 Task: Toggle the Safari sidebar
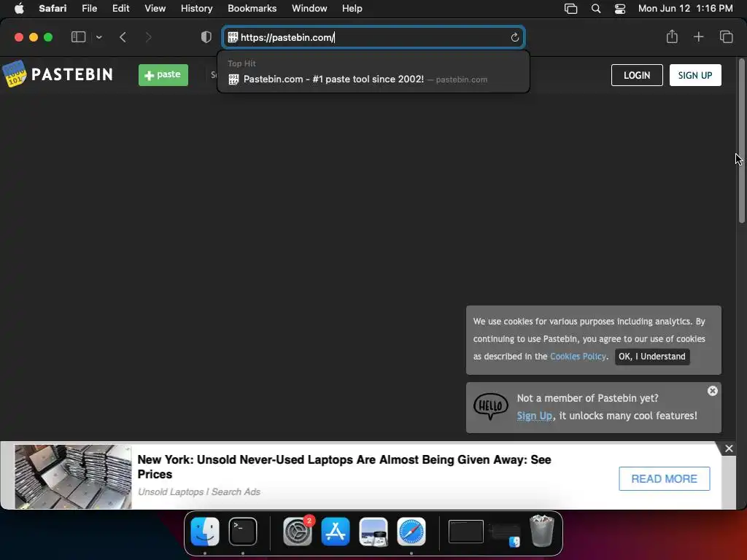point(78,37)
